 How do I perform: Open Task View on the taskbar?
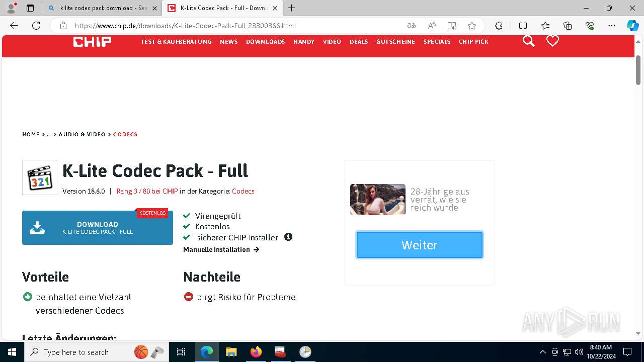coord(181,352)
